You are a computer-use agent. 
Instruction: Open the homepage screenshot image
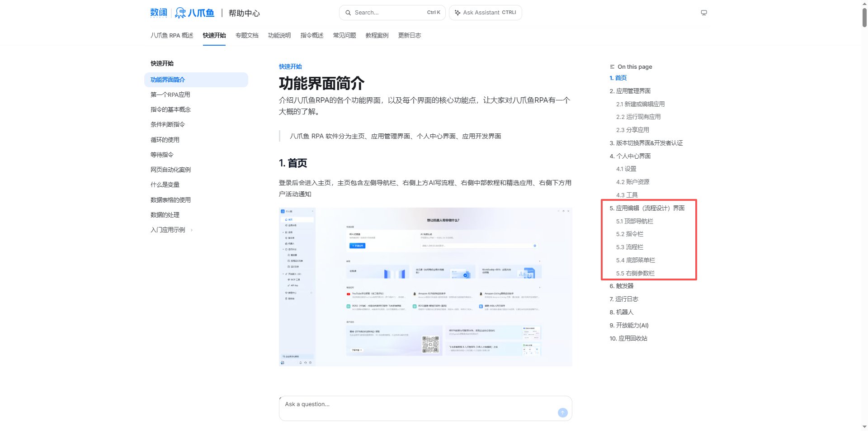pyautogui.click(x=425, y=287)
